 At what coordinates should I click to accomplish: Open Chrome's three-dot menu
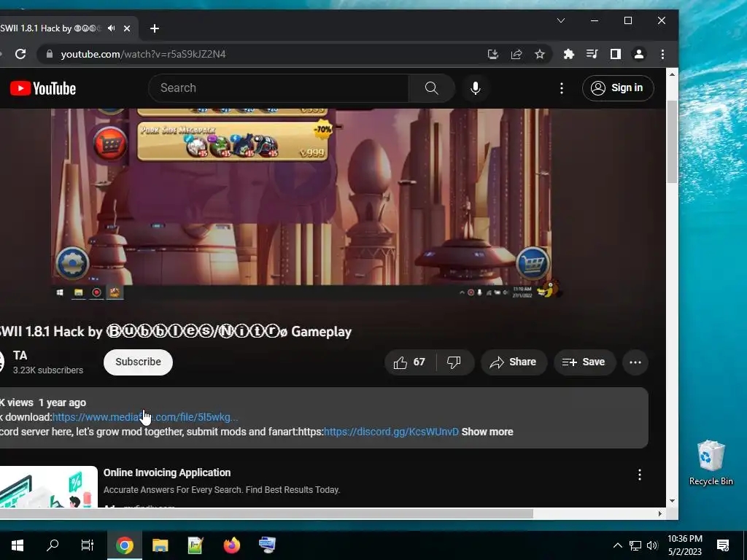point(662,54)
